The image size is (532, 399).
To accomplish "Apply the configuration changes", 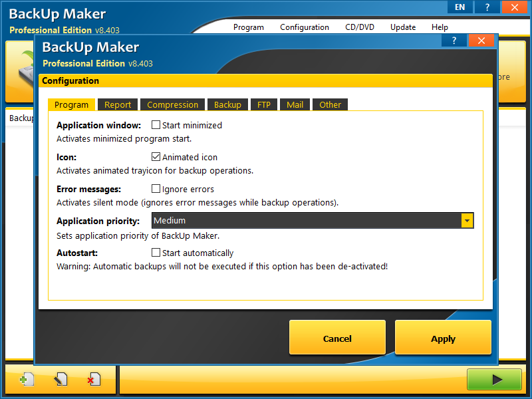I will [443, 338].
